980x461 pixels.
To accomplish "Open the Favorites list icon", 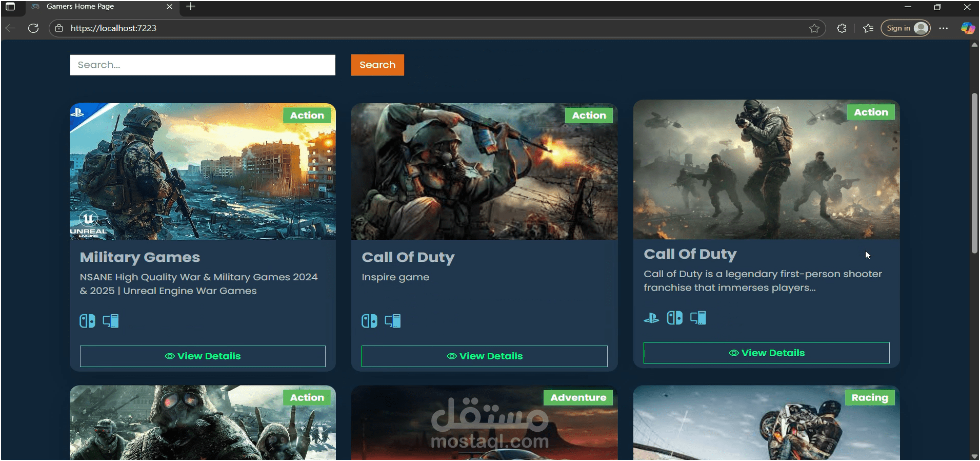I will click(x=868, y=28).
